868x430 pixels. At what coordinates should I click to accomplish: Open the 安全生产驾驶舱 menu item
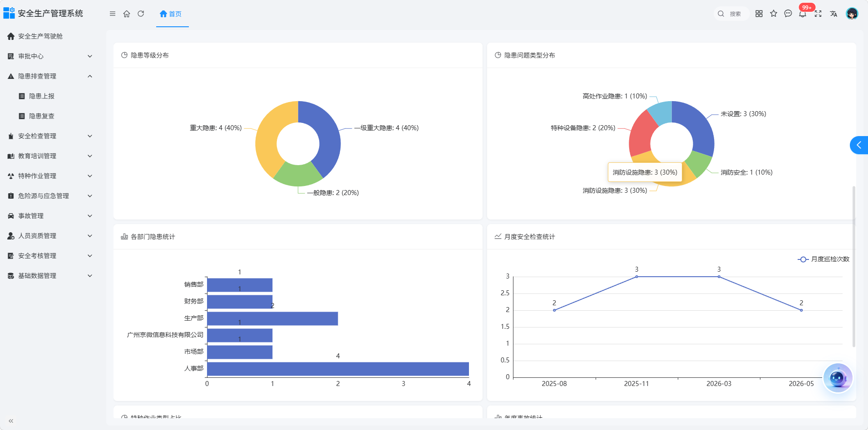click(50, 36)
